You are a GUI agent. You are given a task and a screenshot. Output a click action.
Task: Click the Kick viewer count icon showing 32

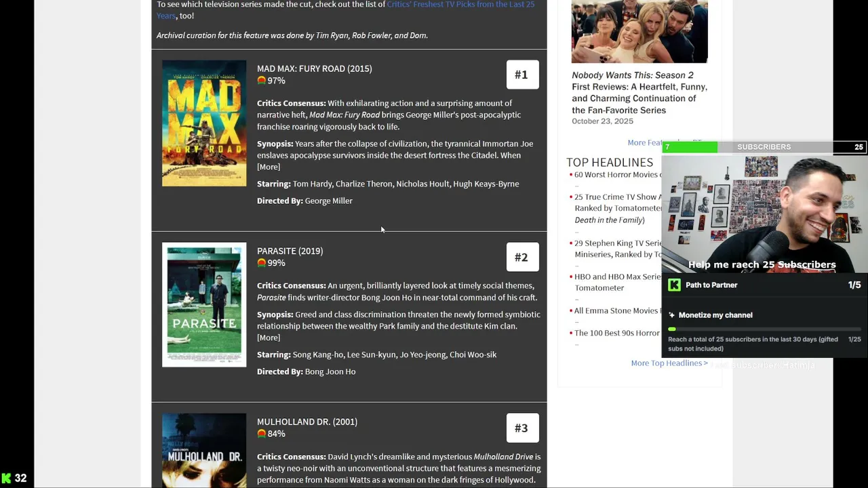pos(6,479)
